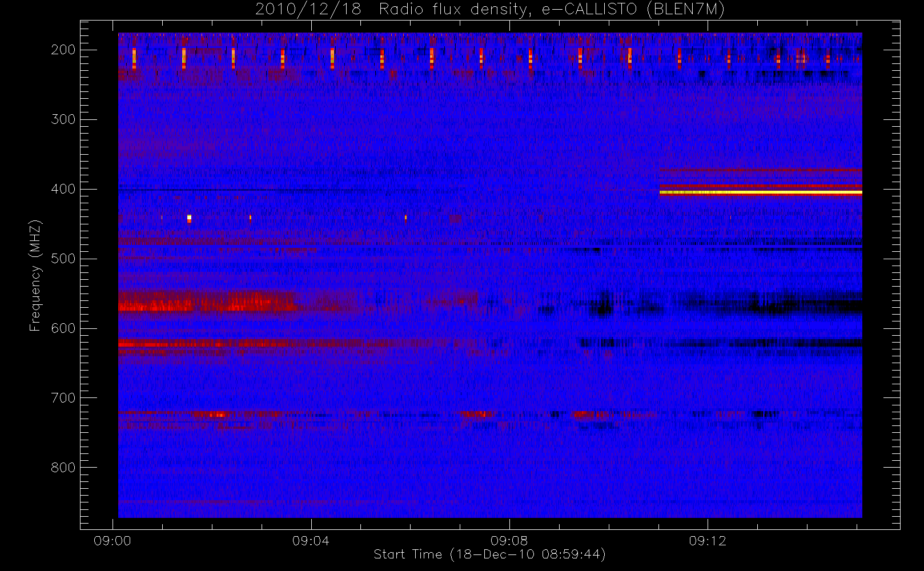The height and width of the screenshot is (571, 924).
Task: Click the 09:04 time tick label
Action: [x=311, y=541]
